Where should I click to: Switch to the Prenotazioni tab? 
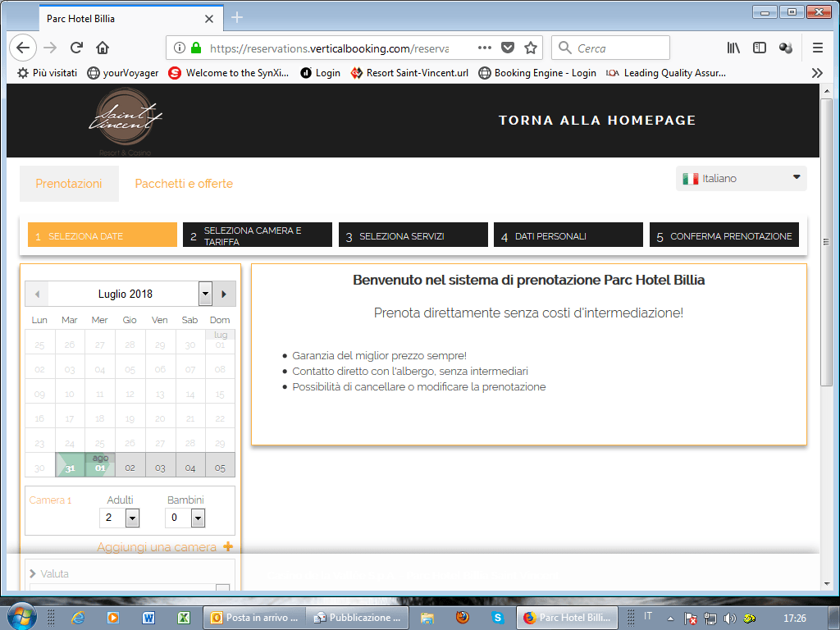pyautogui.click(x=69, y=184)
